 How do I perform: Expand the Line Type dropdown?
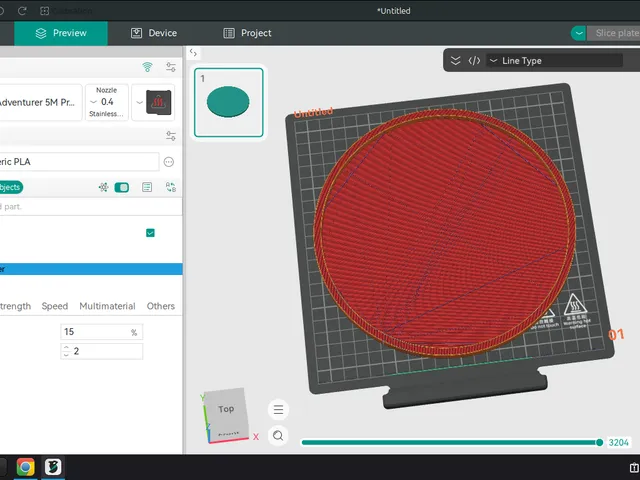(555, 61)
